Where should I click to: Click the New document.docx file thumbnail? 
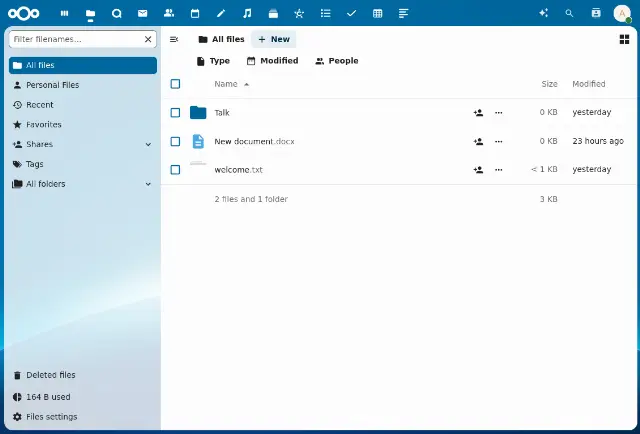pyautogui.click(x=198, y=142)
